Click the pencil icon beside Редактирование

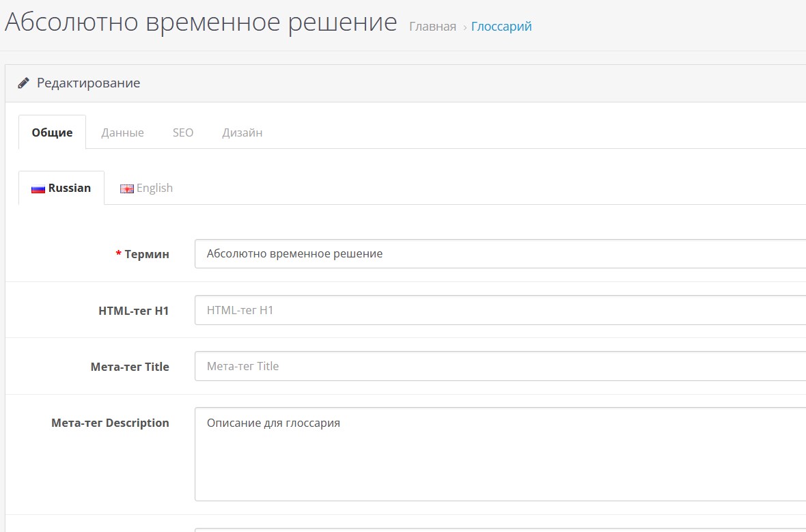24,83
